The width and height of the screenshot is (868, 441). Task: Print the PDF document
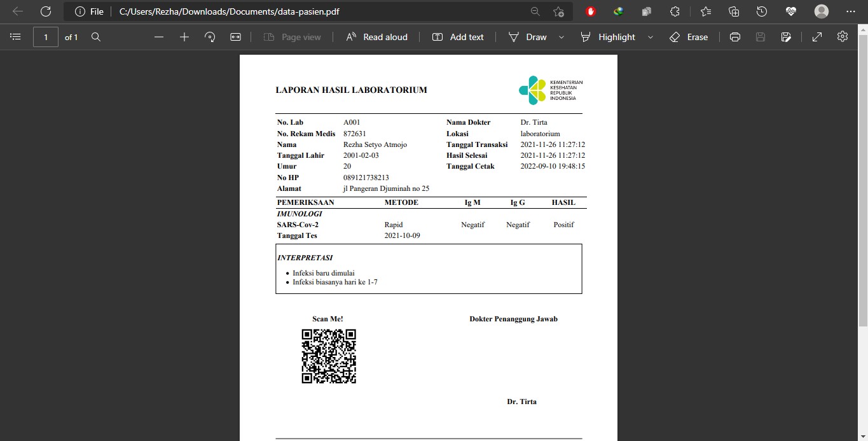tap(735, 37)
